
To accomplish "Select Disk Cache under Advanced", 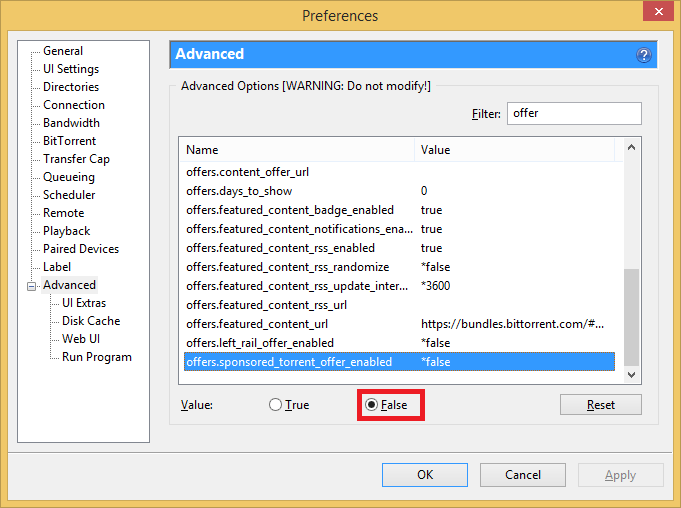I will pyautogui.click(x=90, y=321).
